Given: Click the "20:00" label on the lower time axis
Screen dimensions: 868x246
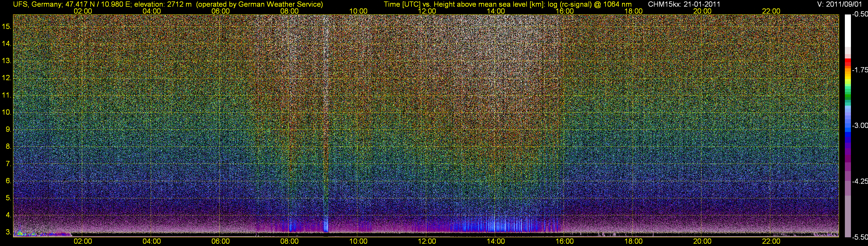Looking at the screenshot, I should (703, 241).
